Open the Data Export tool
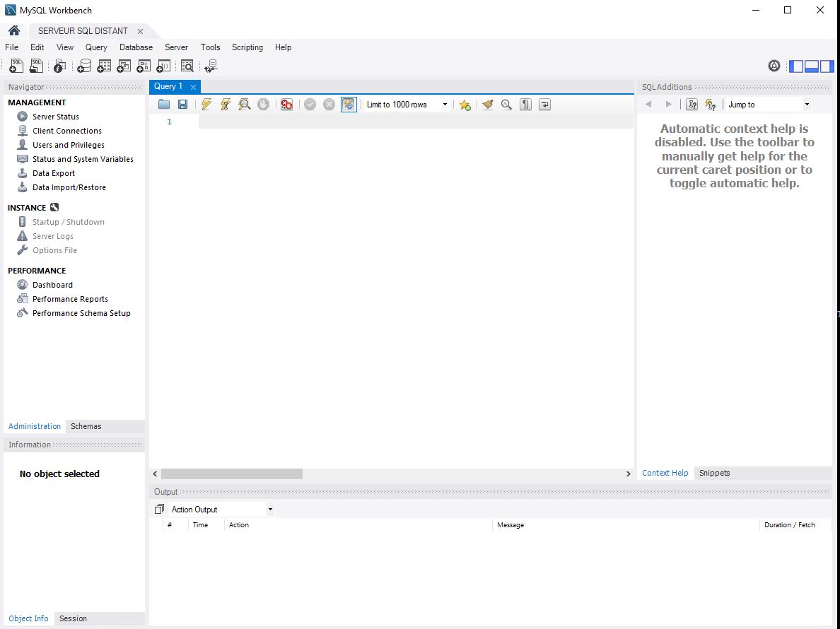 tap(53, 172)
